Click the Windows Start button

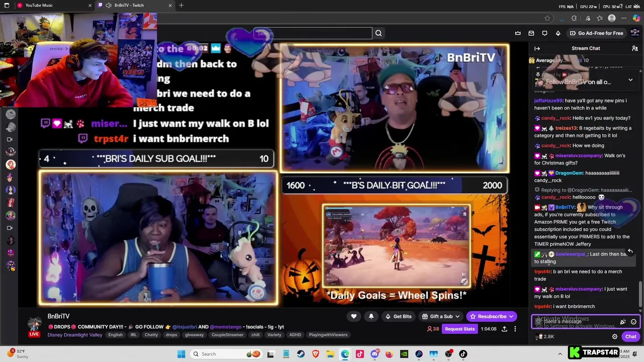[x=181, y=354]
